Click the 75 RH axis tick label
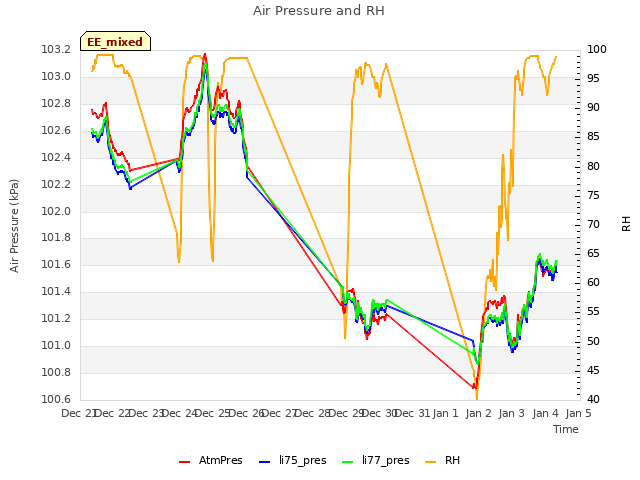This screenshot has height=480, width=640. coord(593,196)
